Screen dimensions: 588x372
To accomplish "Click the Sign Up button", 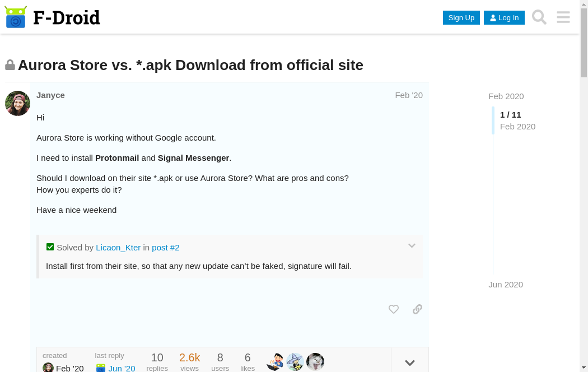I will tap(461, 17).
